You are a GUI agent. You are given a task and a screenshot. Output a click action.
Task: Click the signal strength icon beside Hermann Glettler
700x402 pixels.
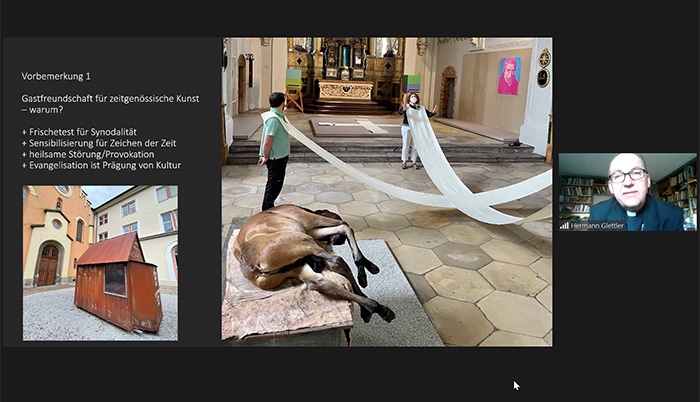[565, 226]
